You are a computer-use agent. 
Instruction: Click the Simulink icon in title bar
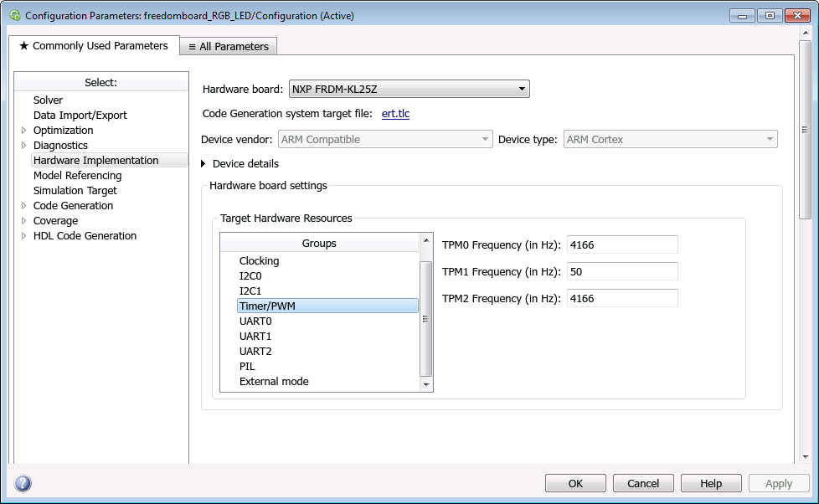(14, 15)
